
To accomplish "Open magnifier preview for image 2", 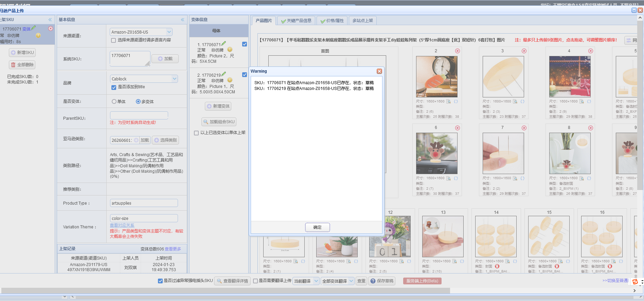I will [x=449, y=101].
